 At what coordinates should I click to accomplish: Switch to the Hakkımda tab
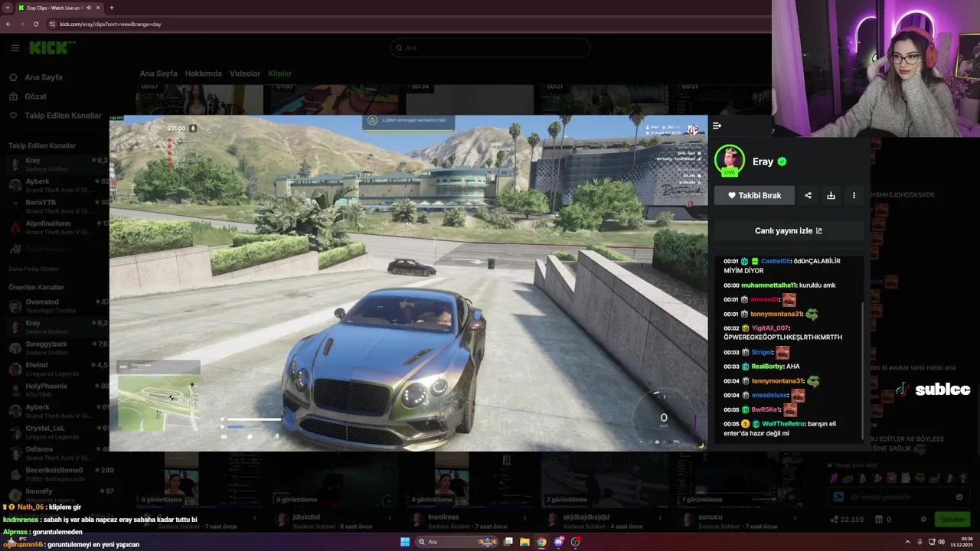coord(203,73)
